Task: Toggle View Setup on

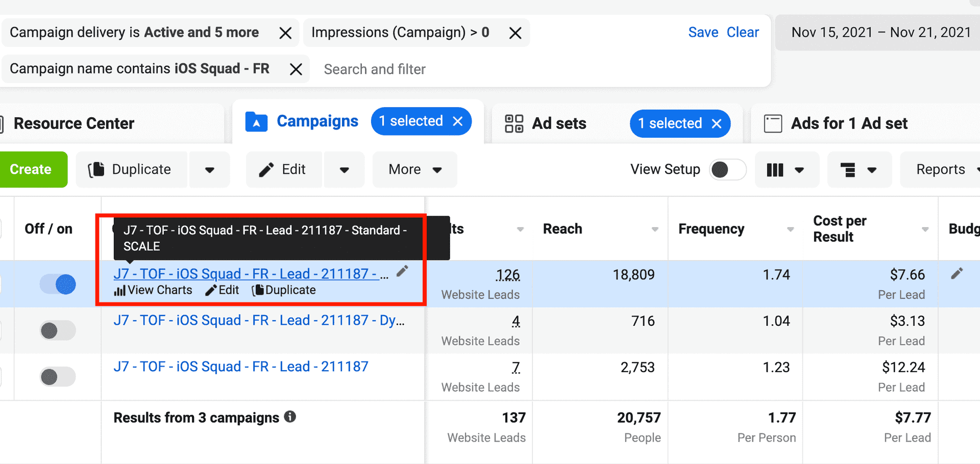Action: click(728, 169)
